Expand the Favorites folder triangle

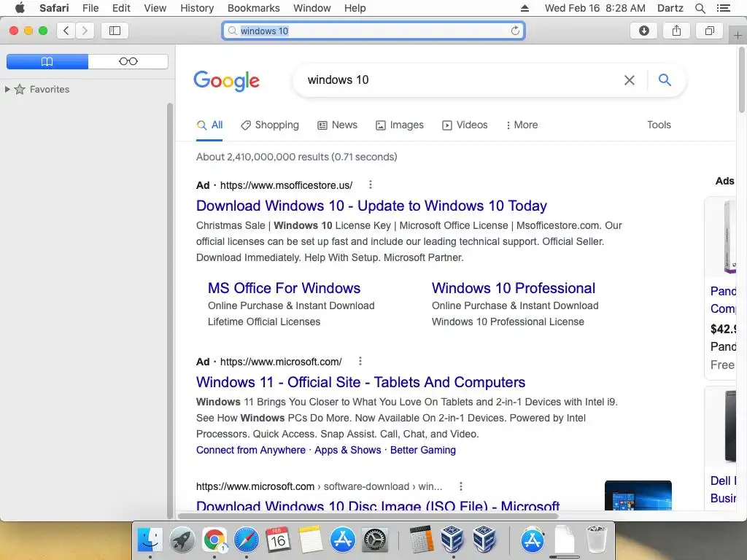[x=7, y=89]
